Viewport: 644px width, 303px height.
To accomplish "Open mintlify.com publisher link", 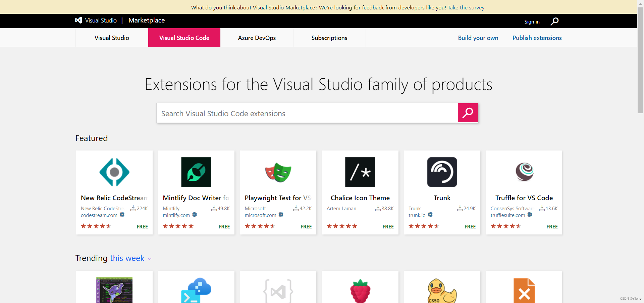I will coord(176,215).
